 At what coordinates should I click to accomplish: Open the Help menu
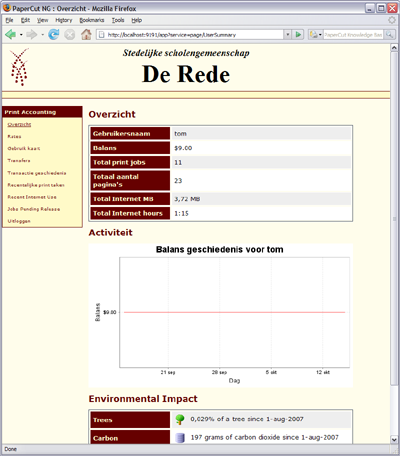pyautogui.click(x=137, y=20)
